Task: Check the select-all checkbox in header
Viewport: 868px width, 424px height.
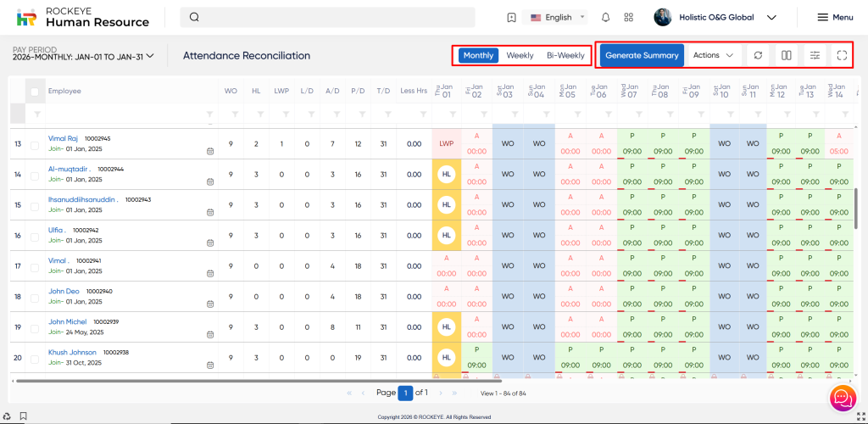Action: (35, 92)
